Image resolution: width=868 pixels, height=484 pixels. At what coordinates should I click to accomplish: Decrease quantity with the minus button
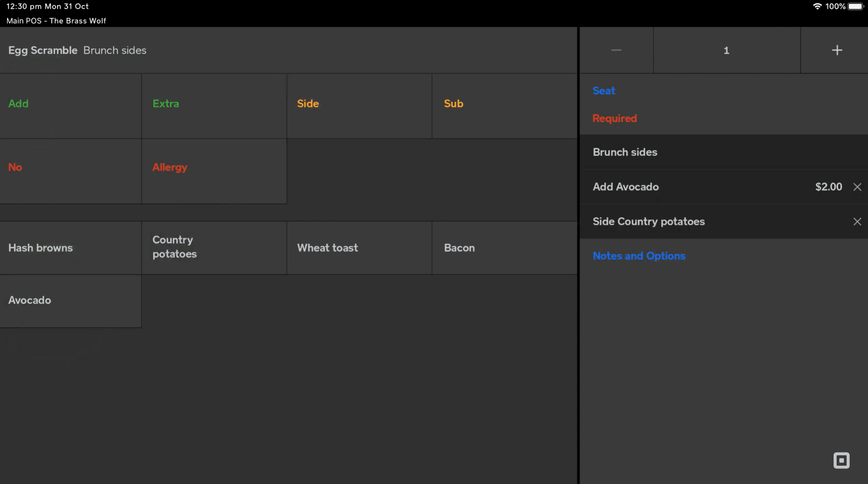coord(616,50)
